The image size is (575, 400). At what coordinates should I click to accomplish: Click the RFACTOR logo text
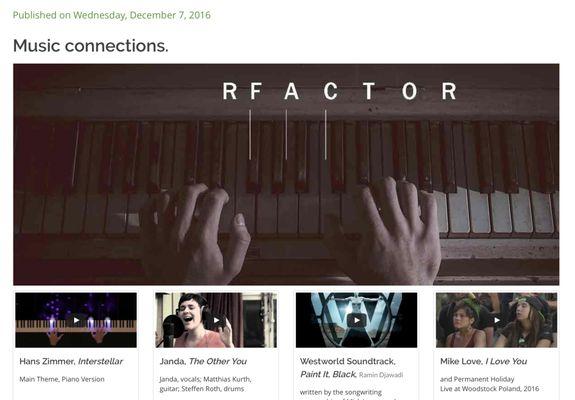tap(339, 91)
